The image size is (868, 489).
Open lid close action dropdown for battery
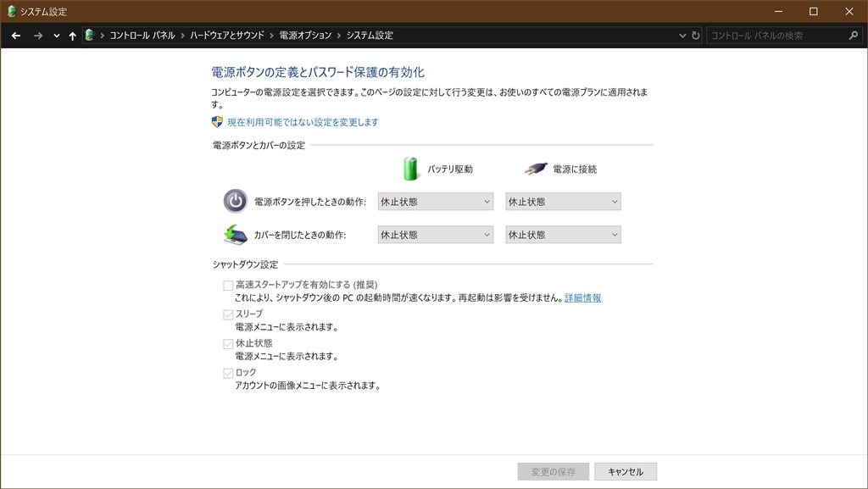[x=436, y=235]
